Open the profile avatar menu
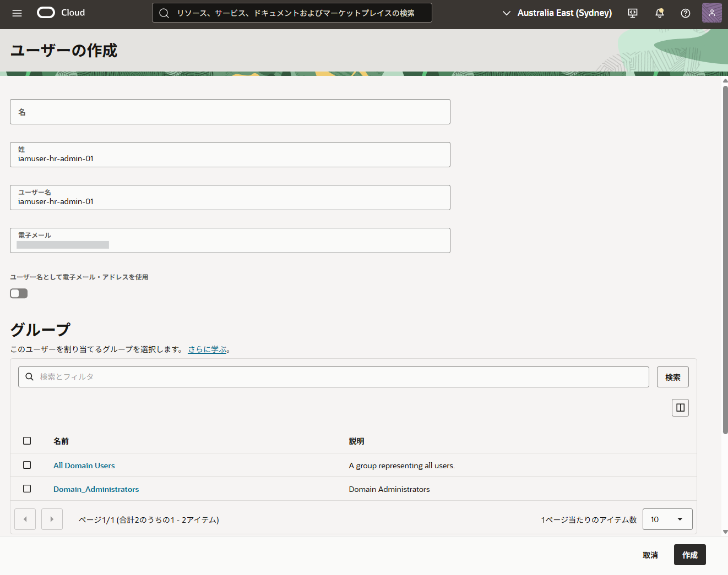Image resolution: width=728 pixels, height=575 pixels. pyautogui.click(x=711, y=12)
